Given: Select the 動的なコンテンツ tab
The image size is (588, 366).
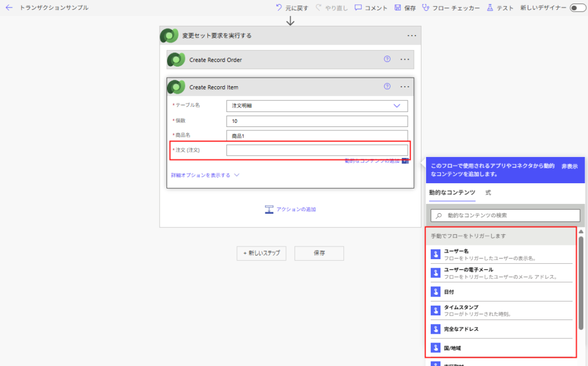Looking at the screenshot, I should click(452, 192).
